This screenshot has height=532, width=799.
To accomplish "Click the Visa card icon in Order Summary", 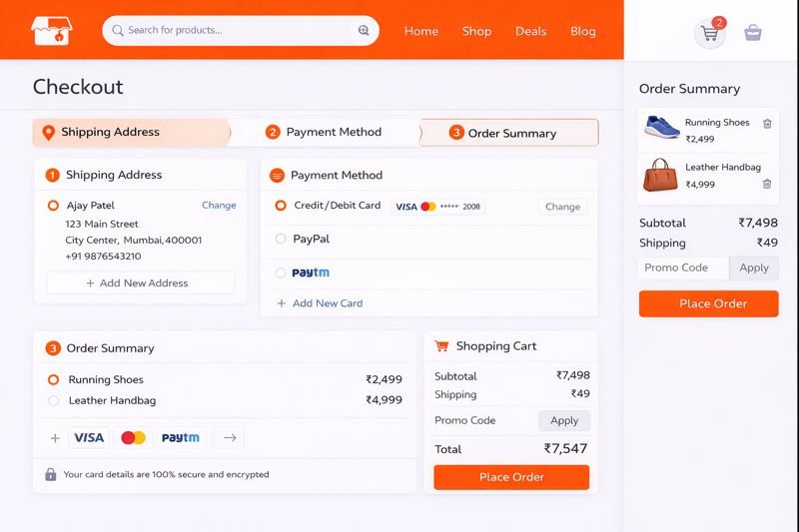I will pyautogui.click(x=89, y=437).
